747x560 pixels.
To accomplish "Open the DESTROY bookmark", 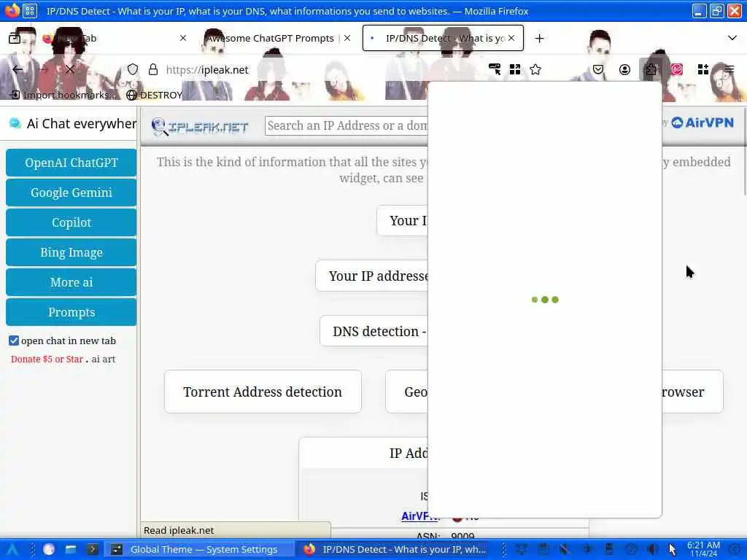I will (155, 95).
